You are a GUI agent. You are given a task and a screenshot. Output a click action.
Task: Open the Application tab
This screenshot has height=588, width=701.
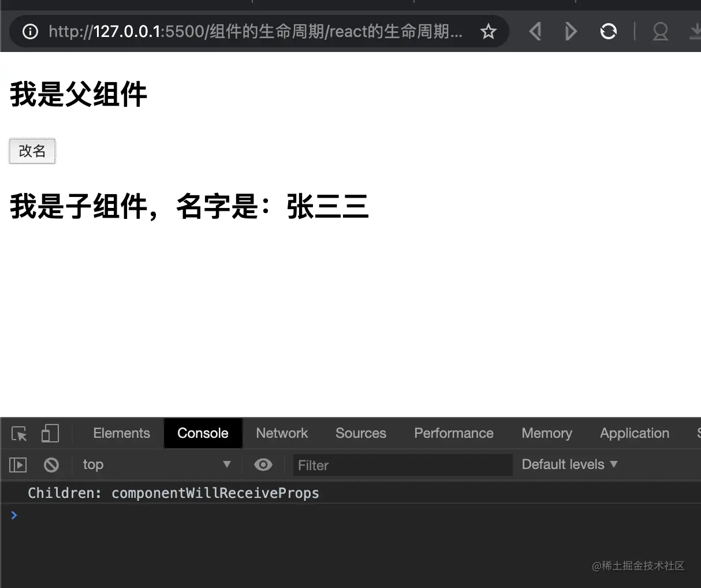pos(635,433)
